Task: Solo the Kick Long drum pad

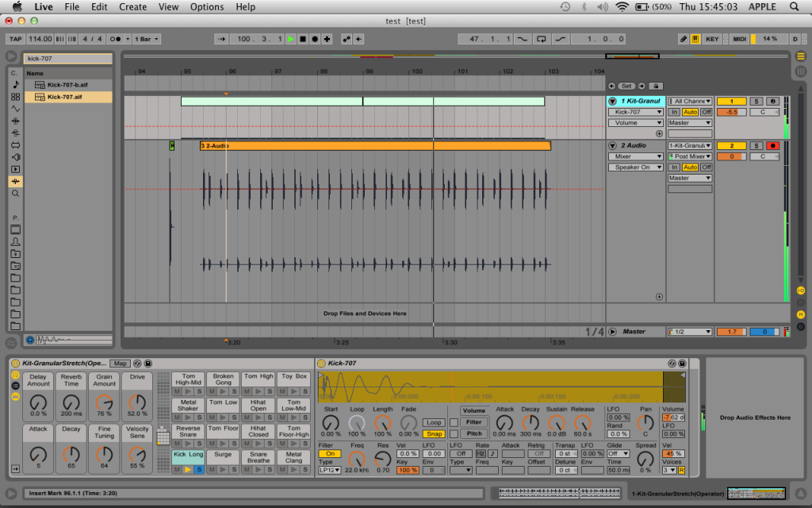Action: (199, 470)
